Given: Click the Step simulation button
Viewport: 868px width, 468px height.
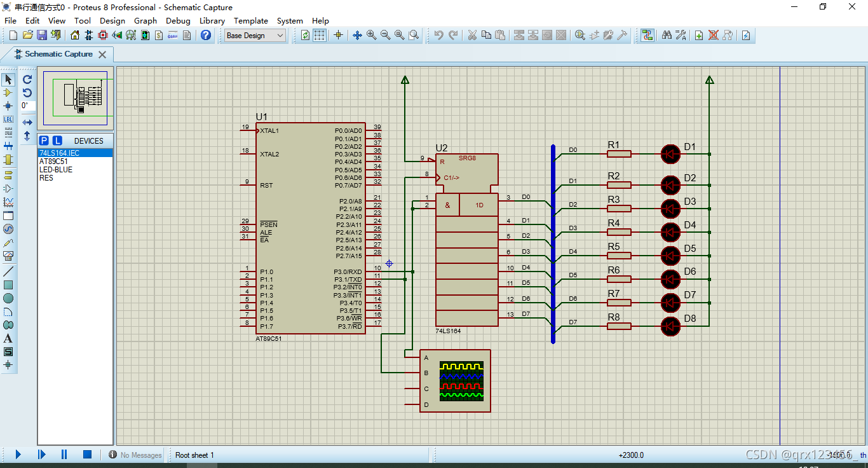Looking at the screenshot, I should (41, 455).
